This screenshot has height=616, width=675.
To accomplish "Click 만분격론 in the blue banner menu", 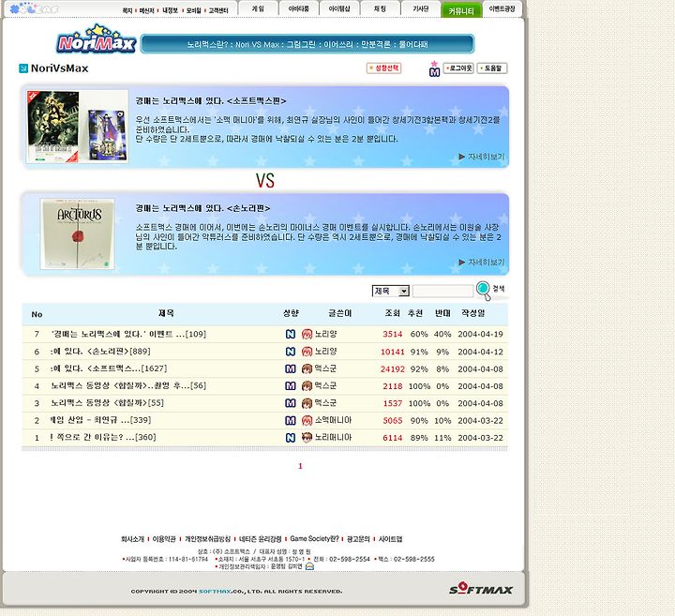I will [x=375, y=44].
